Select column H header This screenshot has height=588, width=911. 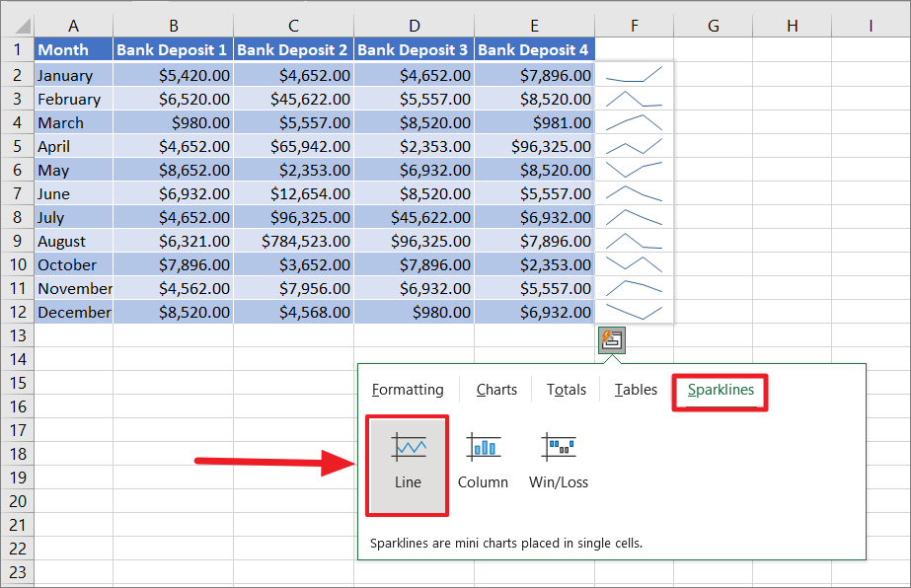point(792,26)
